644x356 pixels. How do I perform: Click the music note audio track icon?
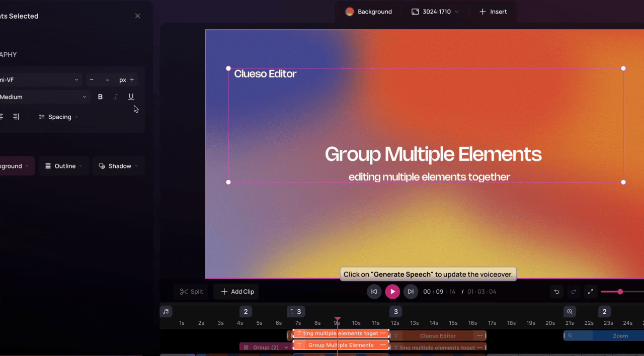coord(166,312)
